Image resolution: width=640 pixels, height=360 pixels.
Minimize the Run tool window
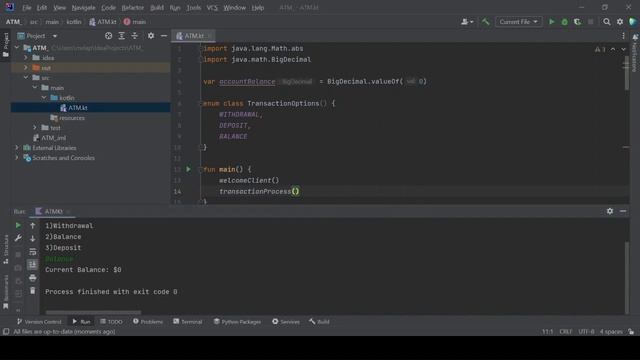(x=623, y=211)
